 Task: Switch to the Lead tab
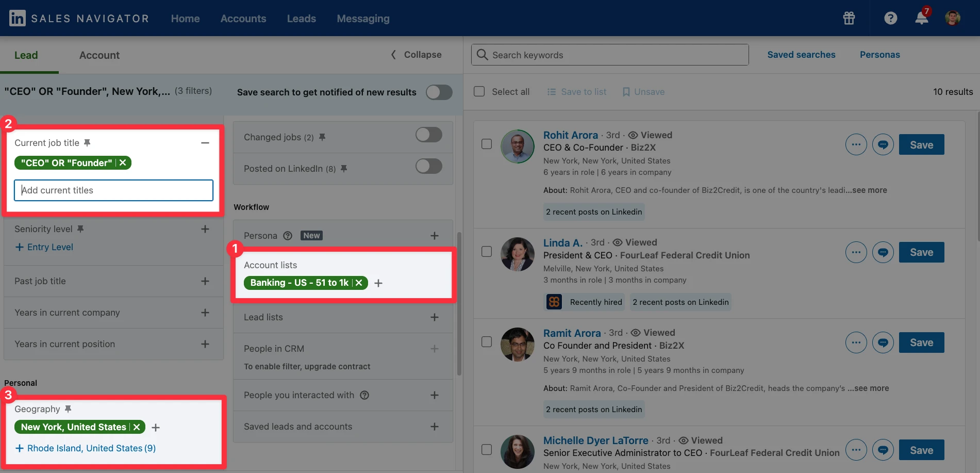(x=26, y=55)
